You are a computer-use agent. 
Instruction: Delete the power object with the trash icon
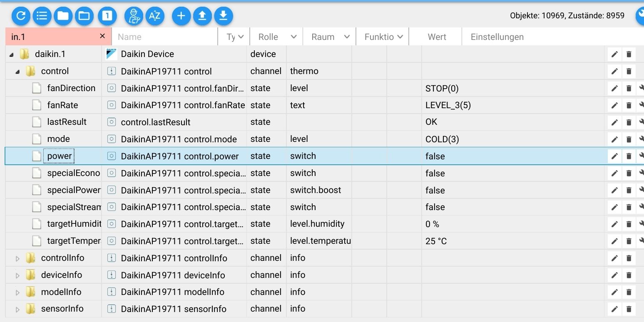[x=629, y=156]
